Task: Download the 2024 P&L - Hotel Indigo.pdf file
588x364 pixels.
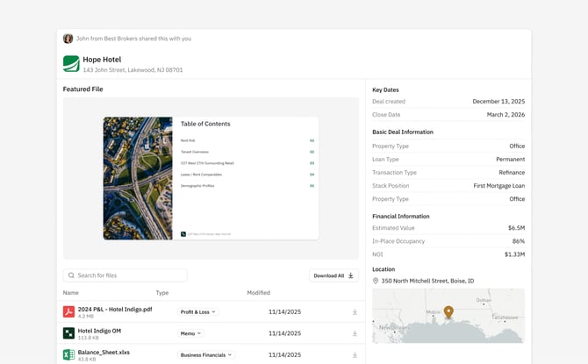Action: pyautogui.click(x=355, y=311)
